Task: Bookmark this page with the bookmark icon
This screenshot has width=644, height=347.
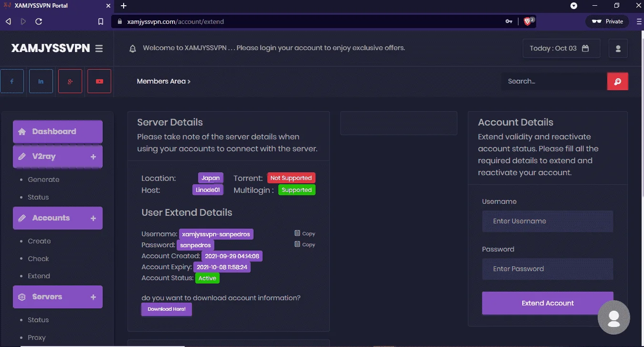Action: pos(101,21)
